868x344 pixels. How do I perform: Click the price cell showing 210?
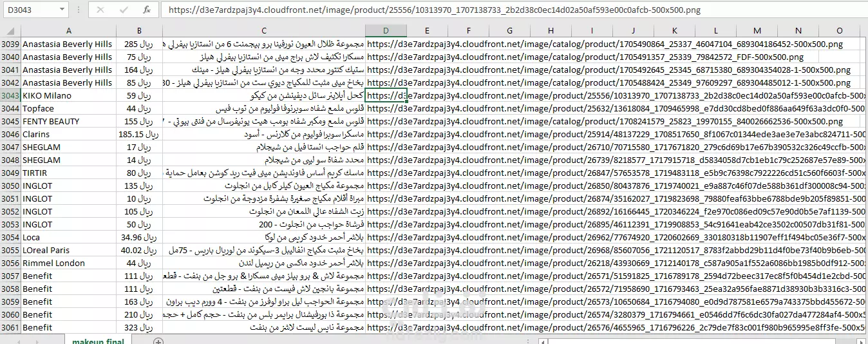[139, 314]
